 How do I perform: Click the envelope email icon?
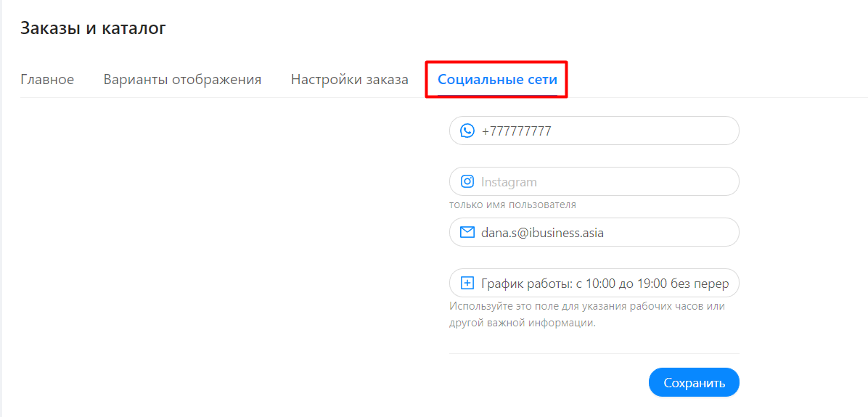(468, 232)
